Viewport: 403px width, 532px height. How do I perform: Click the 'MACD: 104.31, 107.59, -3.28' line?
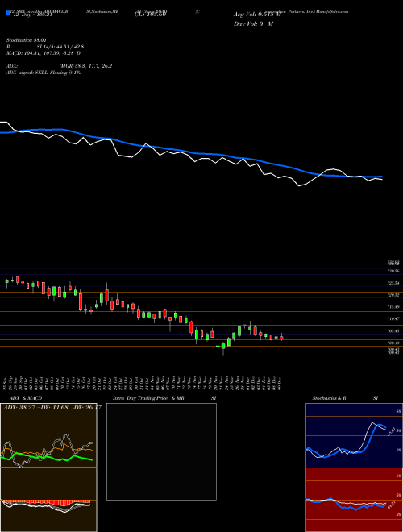coord(41,53)
